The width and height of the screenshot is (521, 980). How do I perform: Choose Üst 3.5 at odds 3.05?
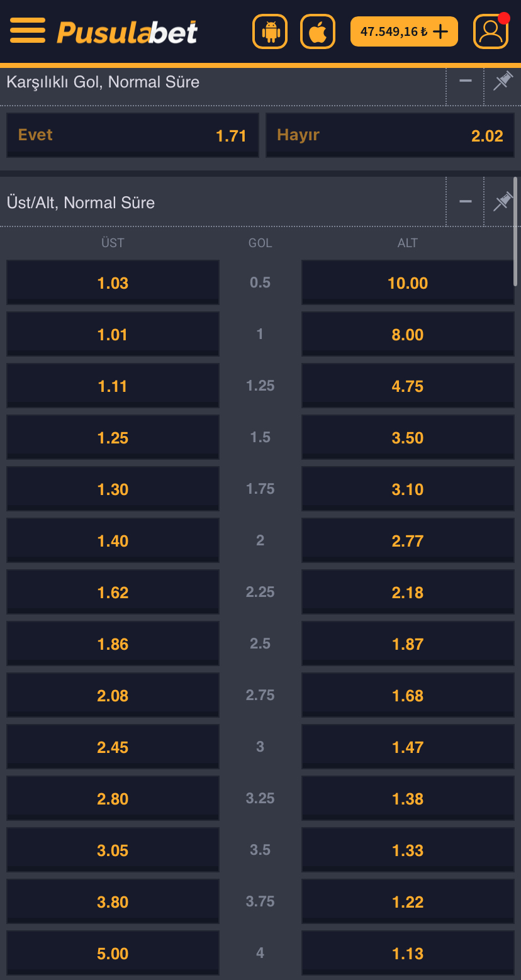pyautogui.click(x=113, y=850)
